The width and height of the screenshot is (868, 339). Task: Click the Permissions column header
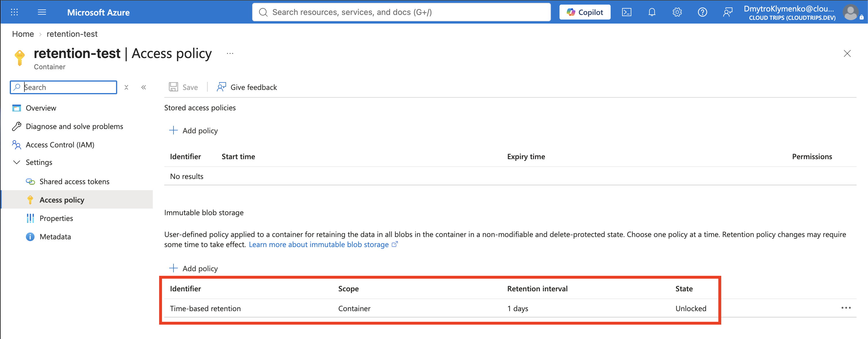pos(812,157)
